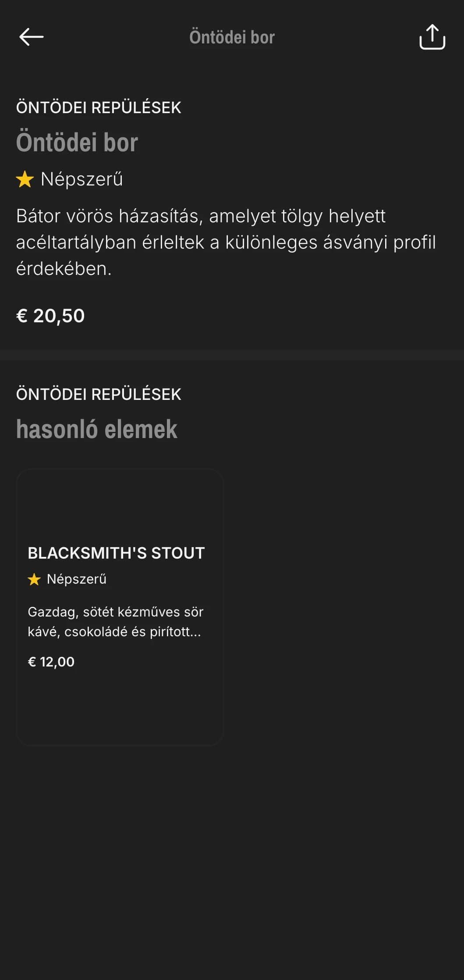
Task: Click the 'érdekében.' last description line
Action: (x=64, y=268)
